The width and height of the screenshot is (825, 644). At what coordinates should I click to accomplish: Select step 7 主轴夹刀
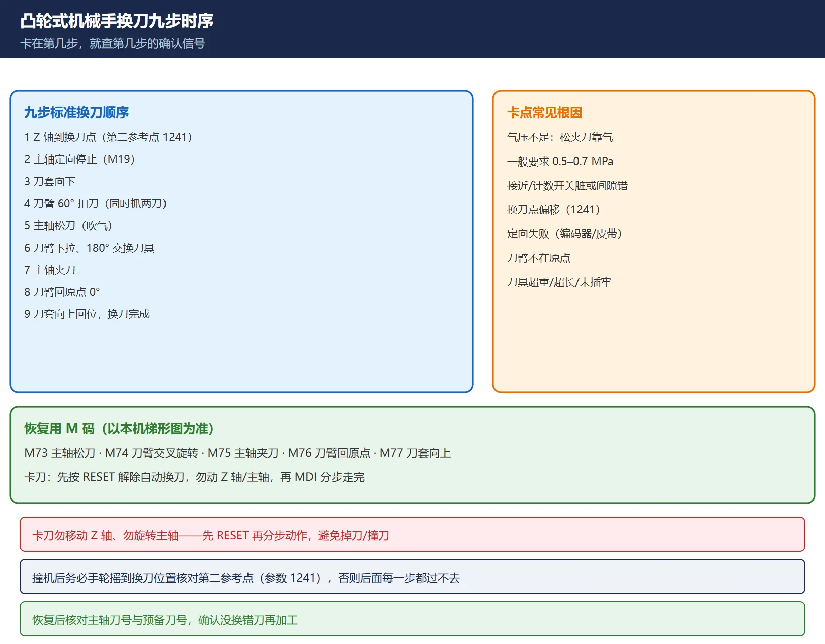pos(50,270)
